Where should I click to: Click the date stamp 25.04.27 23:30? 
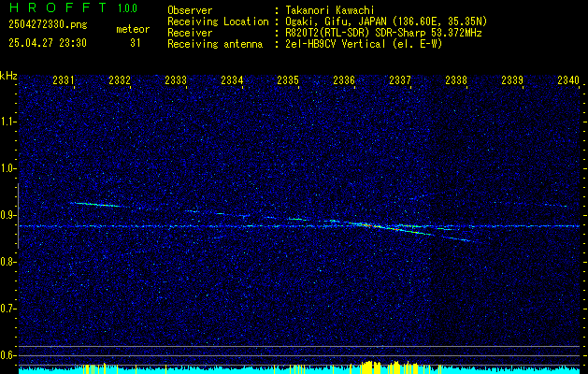[48, 43]
